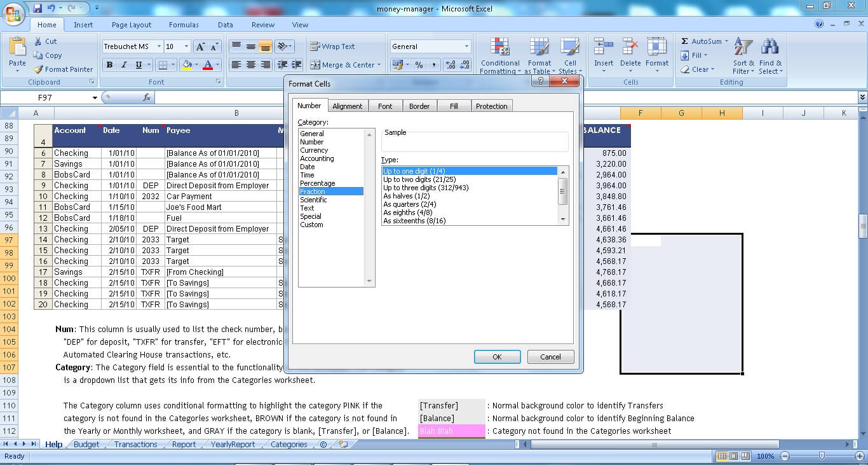Click the zoom slider in status bar
Image resolution: width=868 pixels, height=465 pixels.
pos(822,456)
